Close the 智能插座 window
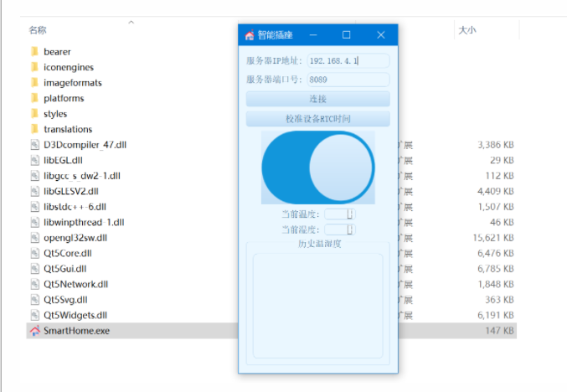Screen dimensions: 567x392 (x=381, y=35)
